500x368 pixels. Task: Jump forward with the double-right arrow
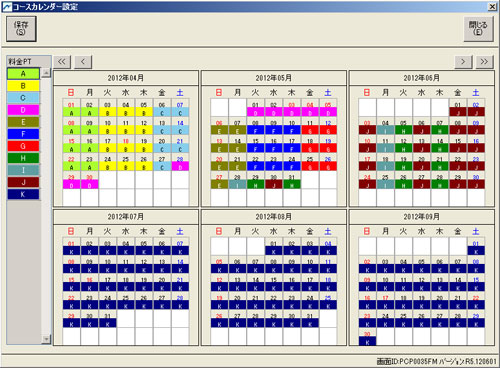pyautogui.click(x=484, y=62)
